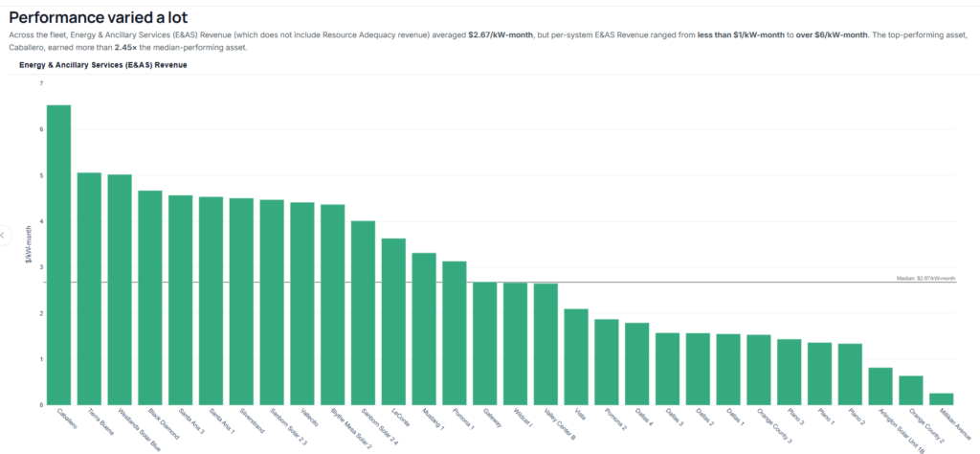The height and width of the screenshot is (454, 980).
Task: Click the 'Blythe Mesa Solar 2' x-axis label
Action: pos(352,428)
